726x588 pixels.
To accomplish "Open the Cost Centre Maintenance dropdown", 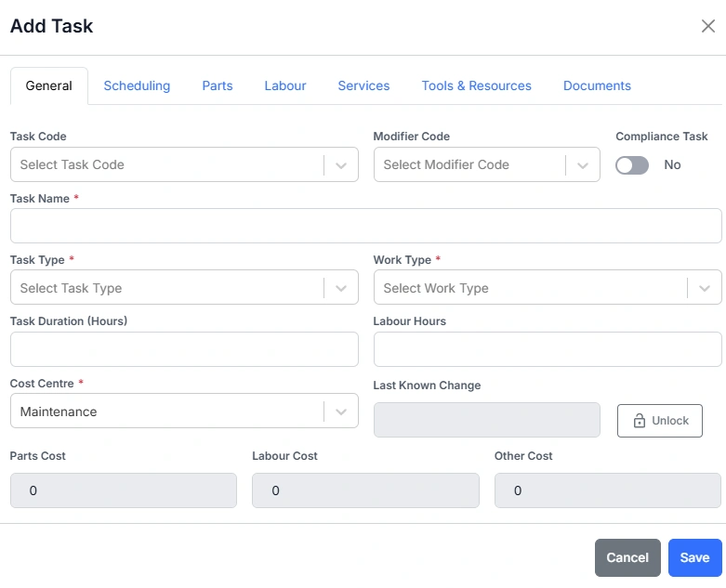I will pos(183,412).
